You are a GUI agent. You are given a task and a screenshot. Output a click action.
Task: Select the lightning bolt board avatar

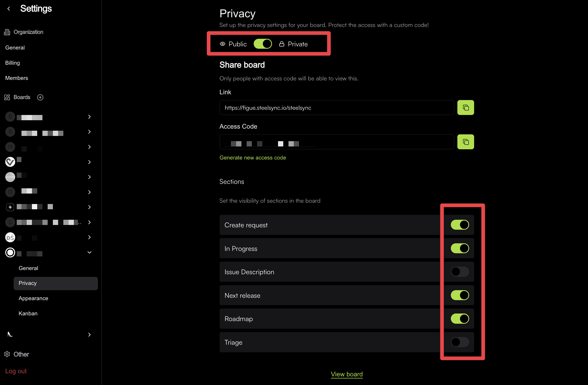coord(10,207)
